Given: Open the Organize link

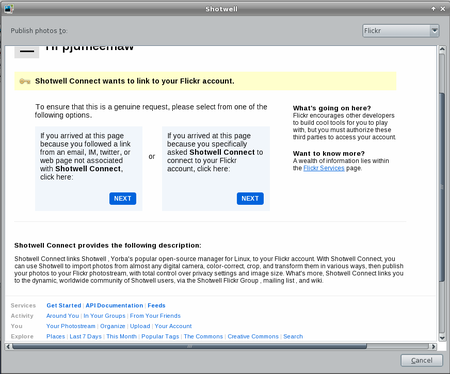Looking at the screenshot, I should point(112,326).
